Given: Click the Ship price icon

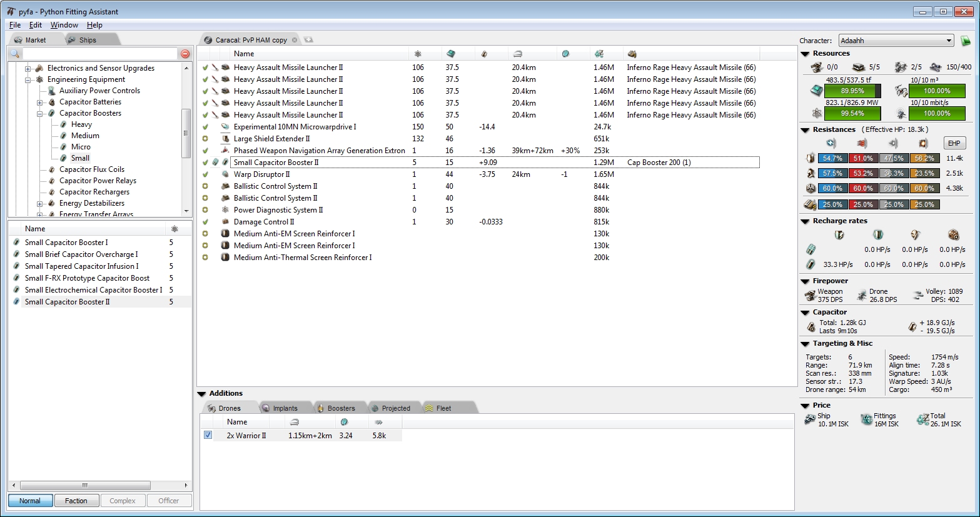Looking at the screenshot, I should pos(811,419).
